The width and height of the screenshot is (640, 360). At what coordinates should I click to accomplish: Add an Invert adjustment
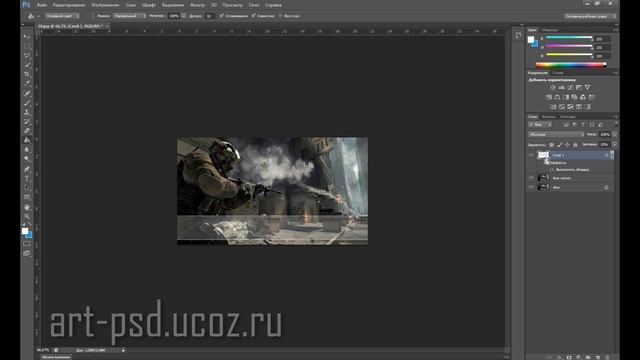pos(553,107)
